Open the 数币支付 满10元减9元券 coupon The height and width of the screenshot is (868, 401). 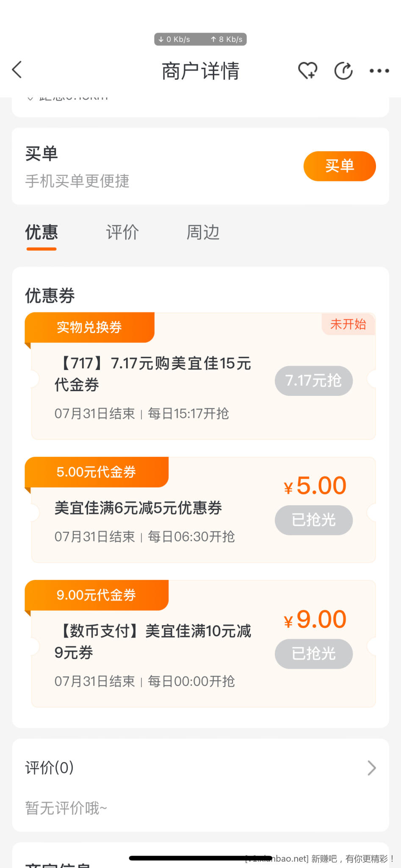[153, 642]
